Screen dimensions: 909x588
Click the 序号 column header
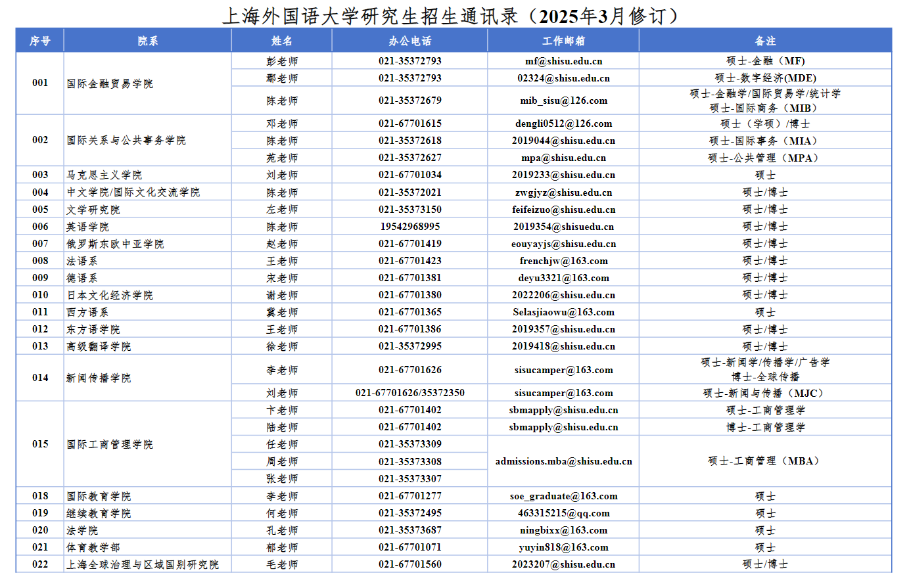39,41
